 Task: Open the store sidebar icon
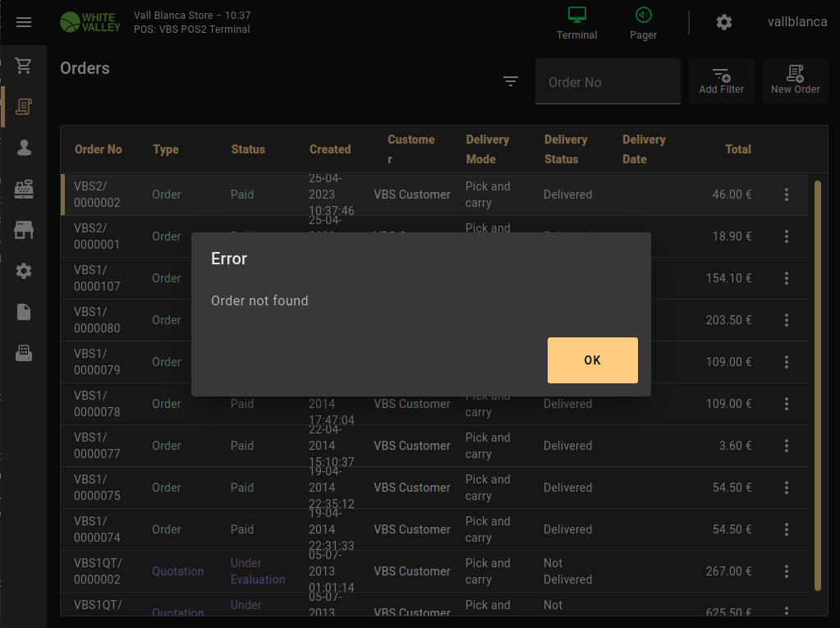pyautogui.click(x=24, y=230)
